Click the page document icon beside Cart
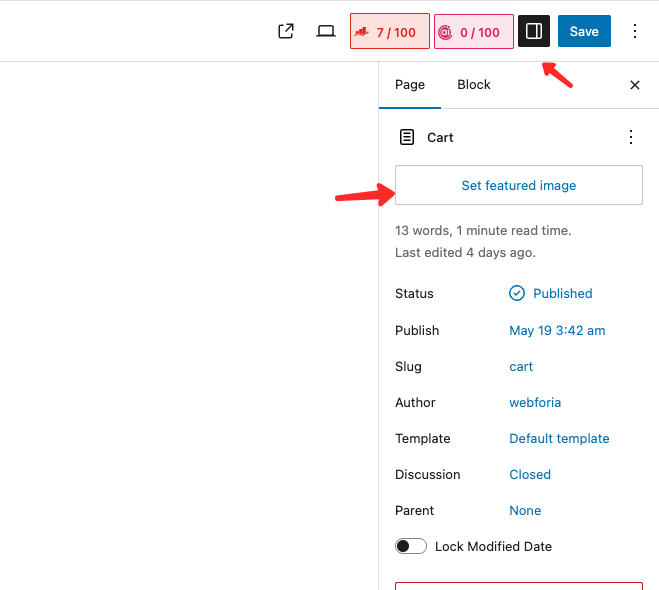659x590 pixels. (x=406, y=137)
